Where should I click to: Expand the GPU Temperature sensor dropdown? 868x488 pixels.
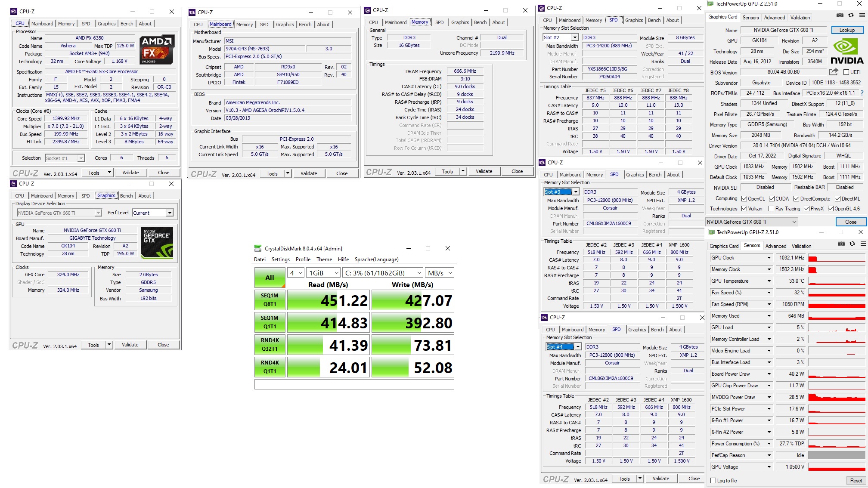coord(769,281)
